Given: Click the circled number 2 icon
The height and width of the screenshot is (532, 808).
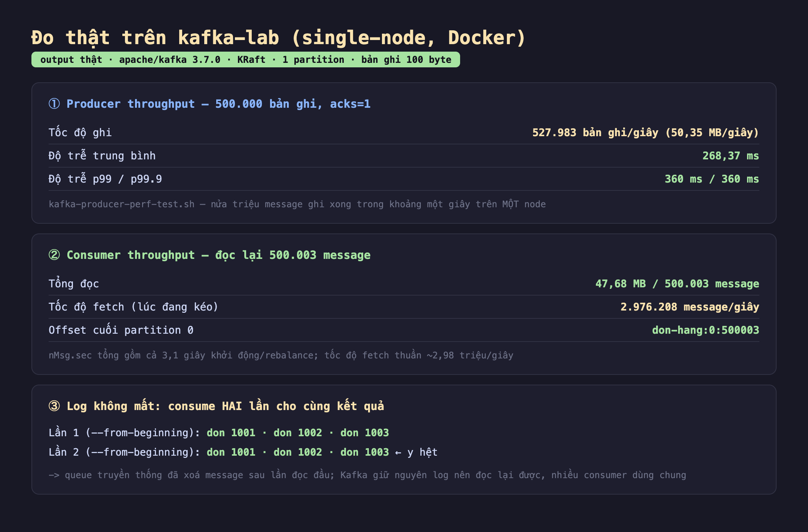Looking at the screenshot, I should point(54,255).
